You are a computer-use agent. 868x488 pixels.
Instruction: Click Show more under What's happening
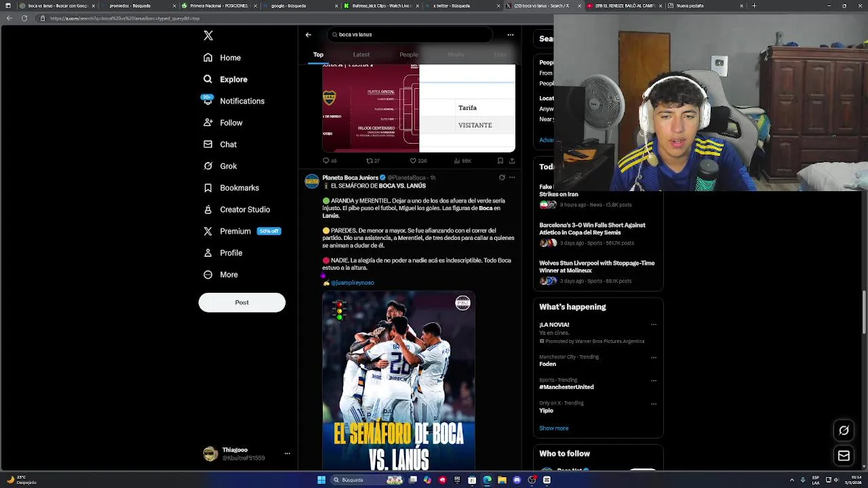[x=553, y=428]
